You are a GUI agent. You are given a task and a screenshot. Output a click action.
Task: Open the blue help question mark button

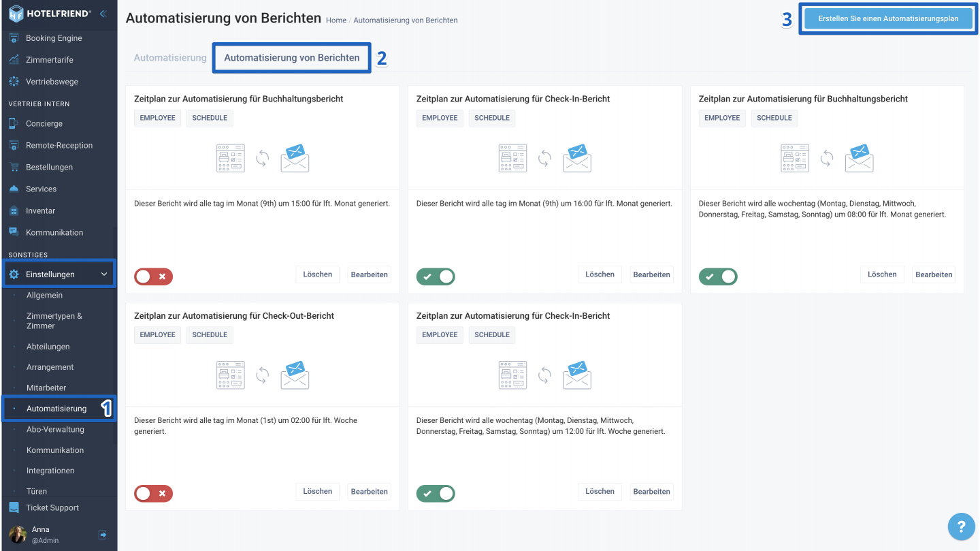click(962, 526)
